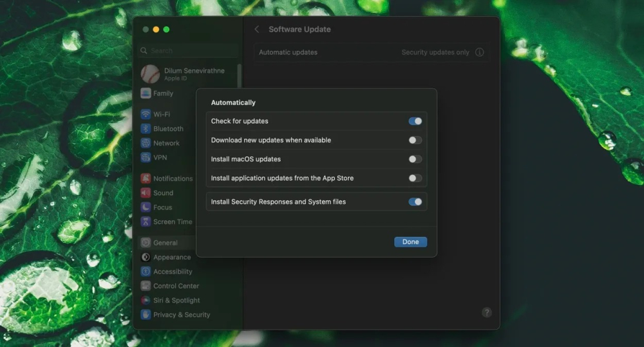Open the Accessibility sidebar item

(x=172, y=272)
